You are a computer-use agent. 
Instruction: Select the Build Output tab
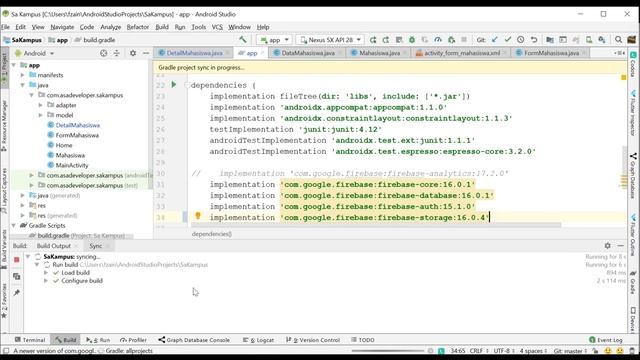(53, 246)
